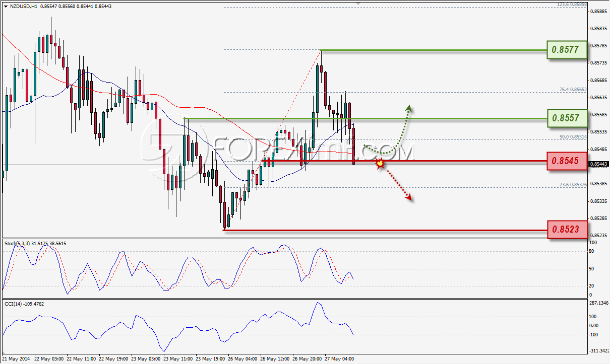Click the 0.8523 red horizontal line
The width and height of the screenshot is (610, 364).
tap(386, 231)
